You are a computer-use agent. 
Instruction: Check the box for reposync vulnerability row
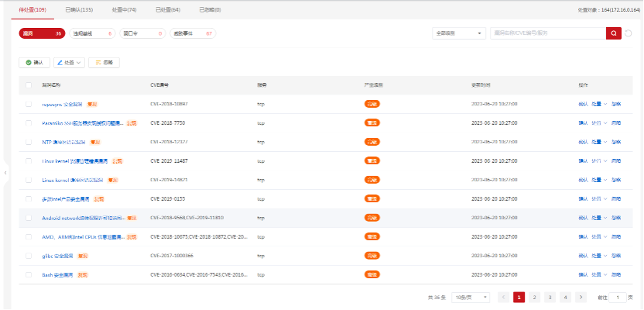pyautogui.click(x=29, y=103)
